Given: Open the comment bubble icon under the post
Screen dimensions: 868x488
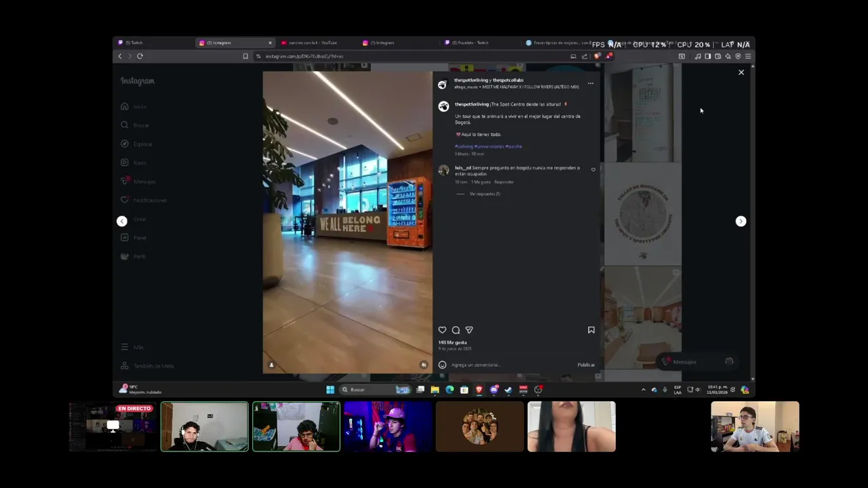Looking at the screenshot, I should (x=456, y=330).
